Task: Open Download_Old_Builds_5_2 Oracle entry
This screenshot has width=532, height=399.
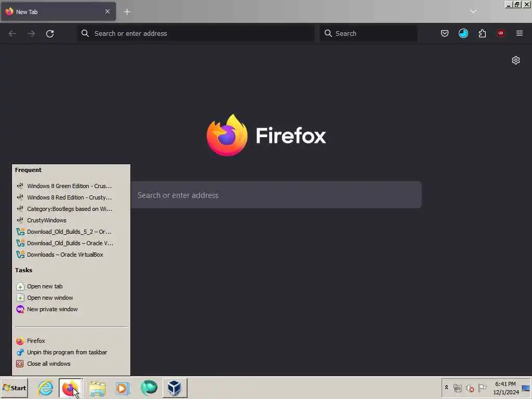Action: click(x=71, y=232)
